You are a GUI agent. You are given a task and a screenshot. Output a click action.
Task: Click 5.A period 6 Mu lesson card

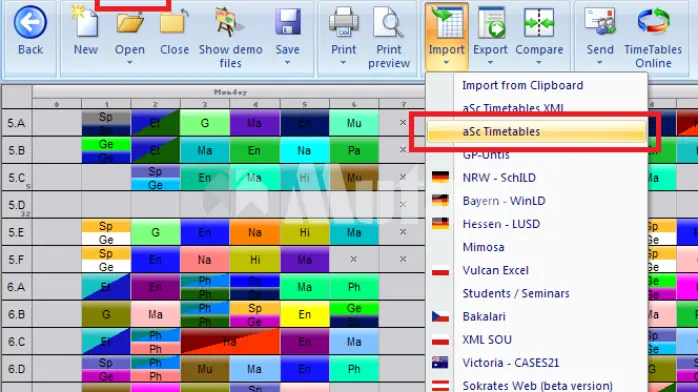click(354, 123)
